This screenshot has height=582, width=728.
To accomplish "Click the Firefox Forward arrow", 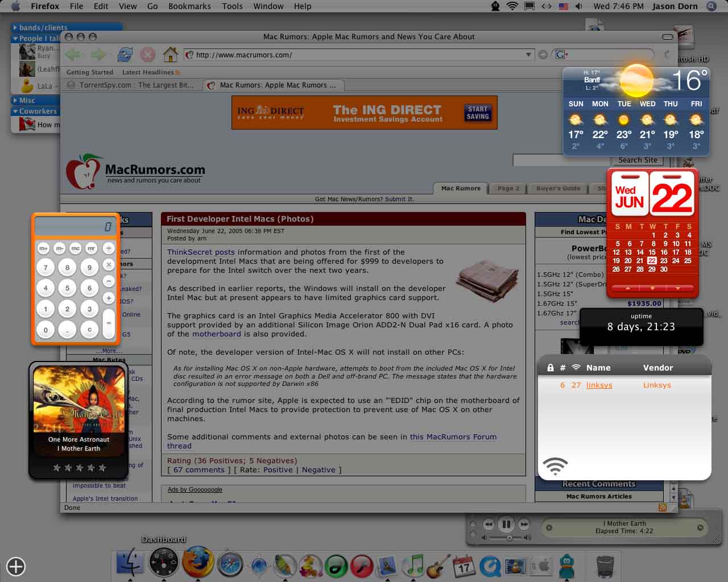I will pos(98,55).
